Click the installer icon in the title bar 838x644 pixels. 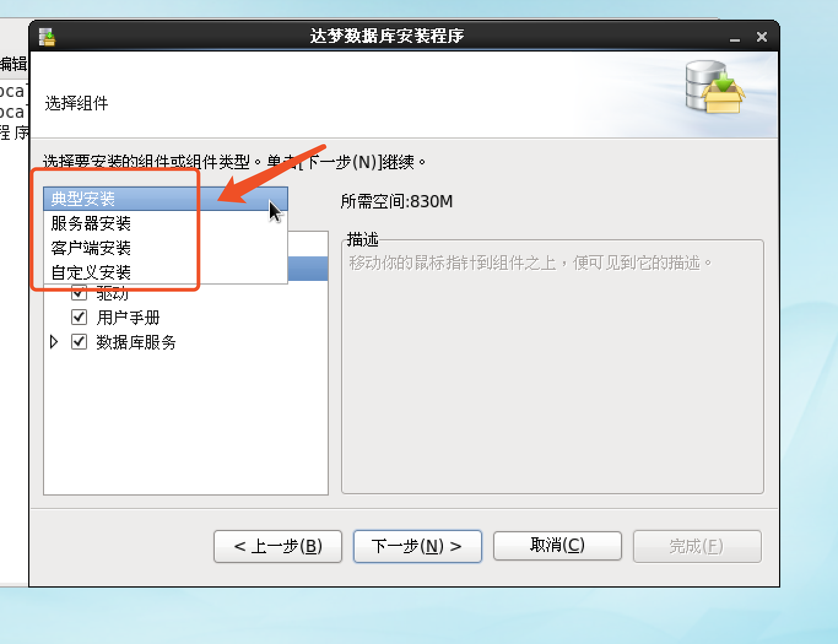pyautogui.click(x=47, y=37)
